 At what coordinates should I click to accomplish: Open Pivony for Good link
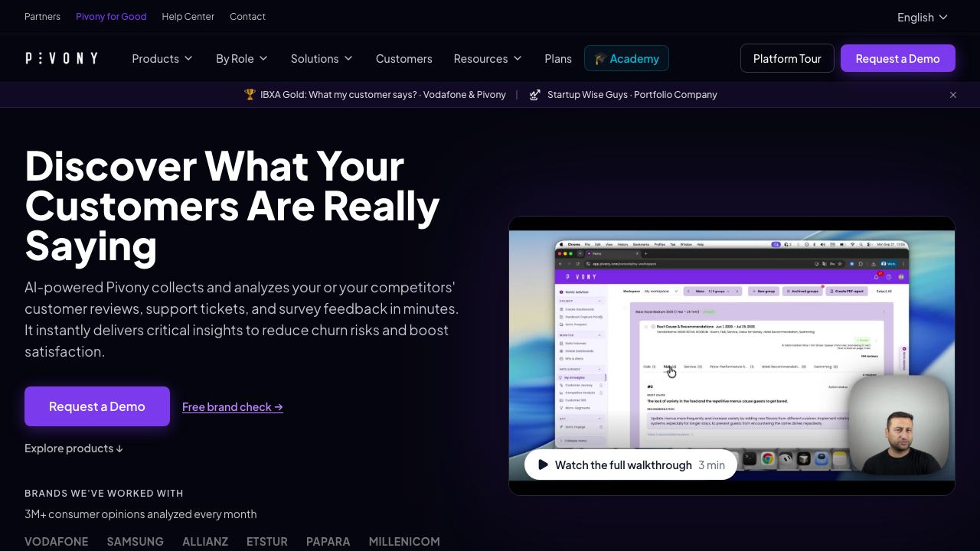click(x=111, y=16)
